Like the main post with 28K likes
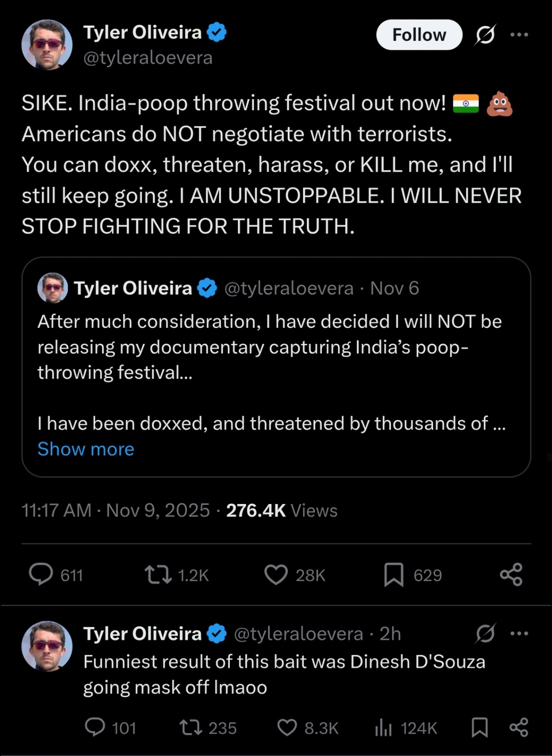552x756 pixels. click(x=276, y=574)
